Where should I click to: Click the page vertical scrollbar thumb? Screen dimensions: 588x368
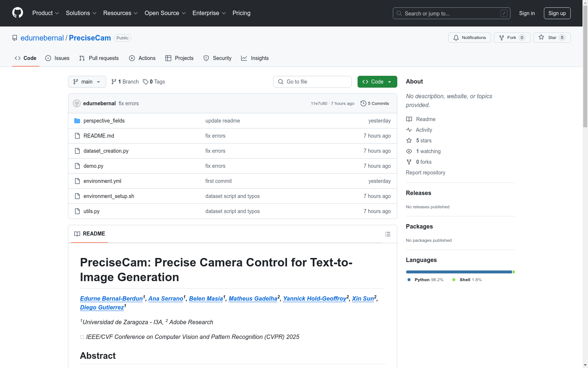pos(585,66)
